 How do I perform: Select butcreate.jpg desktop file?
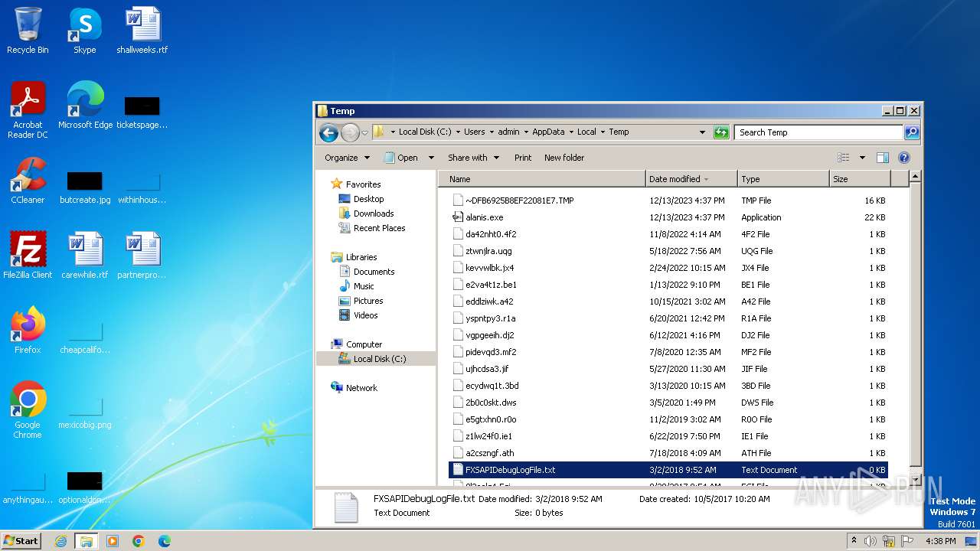point(85,187)
